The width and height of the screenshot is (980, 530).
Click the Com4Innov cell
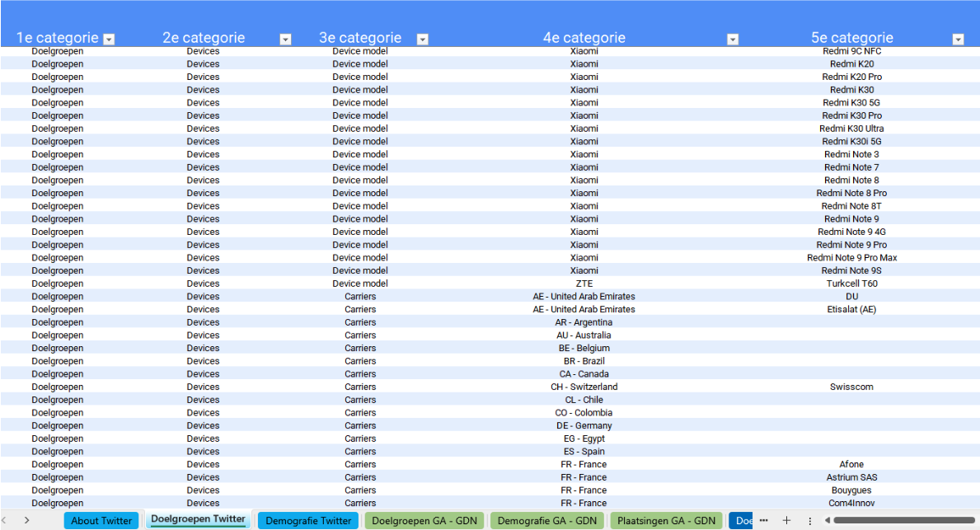[x=852, y=503]
